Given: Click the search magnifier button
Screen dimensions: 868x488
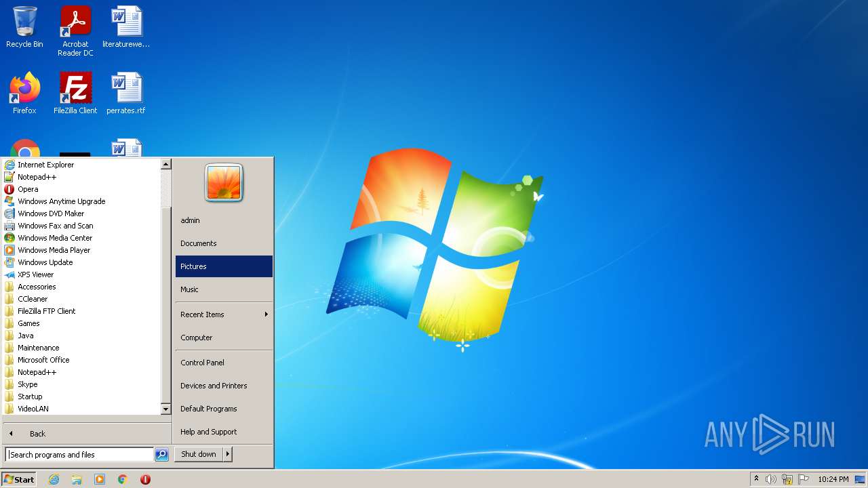Looking at the screenshot, I should coord(161,455).
